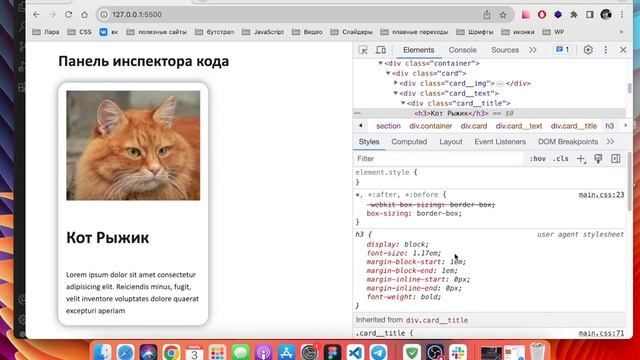640x360 pixels.
Task: Select the h3 Кот Рыжик node
Action: (x=451, y=113)
